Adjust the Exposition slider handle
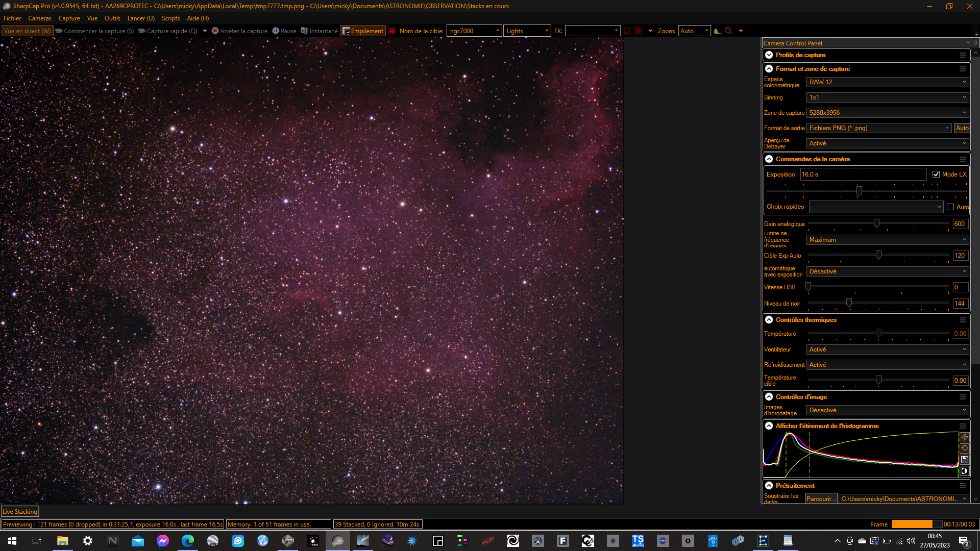980x551 pixels. (x=859, y=191)
